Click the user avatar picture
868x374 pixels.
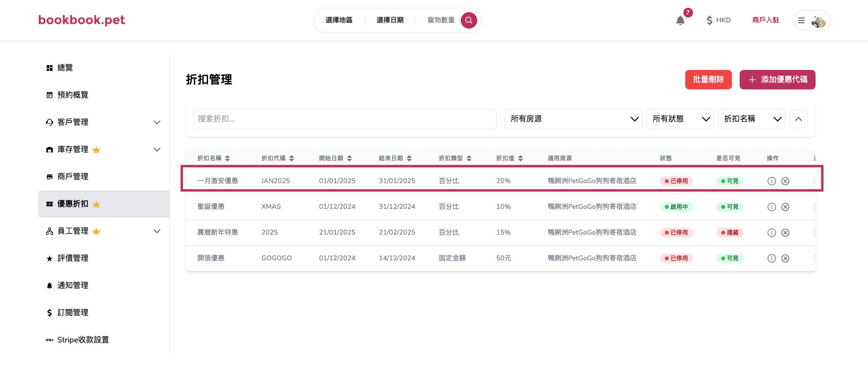coord(818,20)
